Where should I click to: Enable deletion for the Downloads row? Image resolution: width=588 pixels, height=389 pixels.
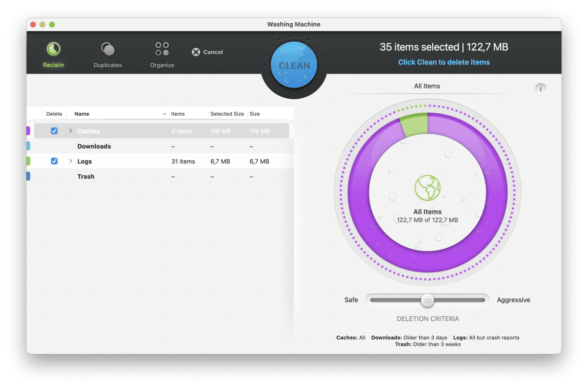click(54, 146)
